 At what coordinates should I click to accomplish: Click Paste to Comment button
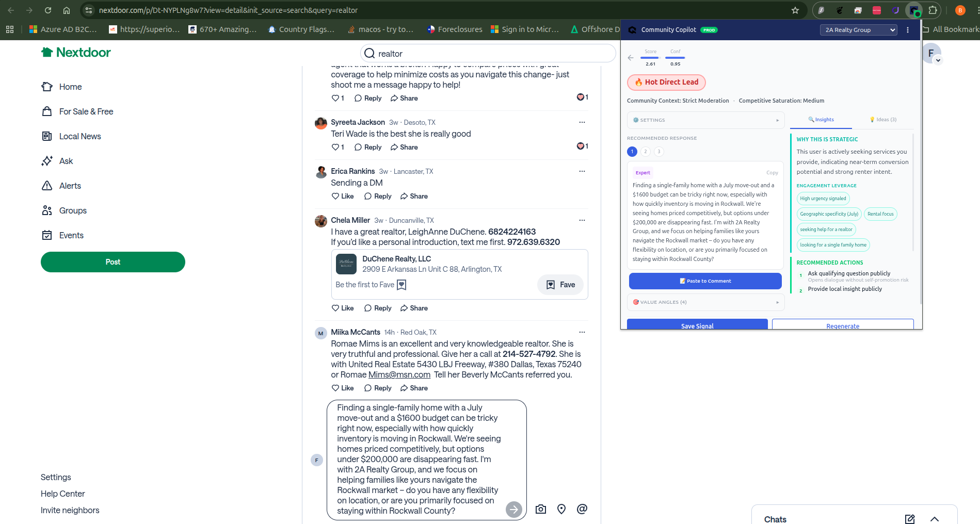tap(705, 281)
